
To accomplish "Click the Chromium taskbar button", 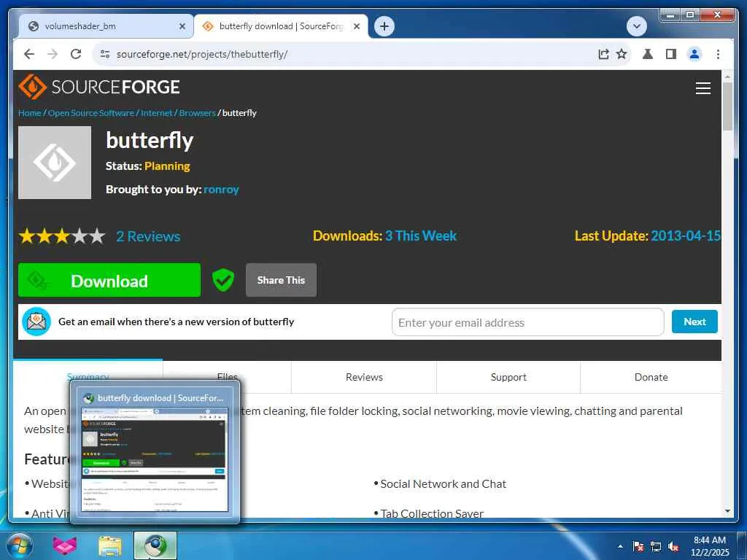I will [155, 545].
